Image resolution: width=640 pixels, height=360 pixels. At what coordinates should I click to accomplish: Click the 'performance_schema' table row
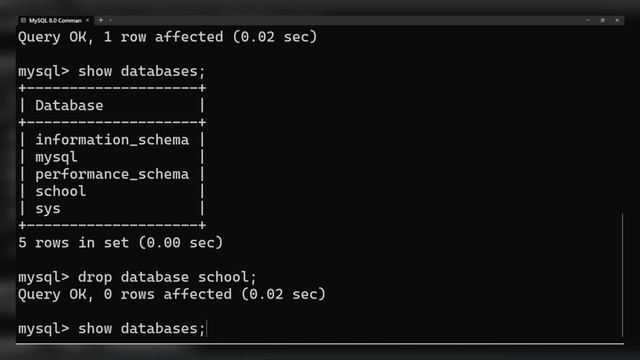tap(112, 174)
